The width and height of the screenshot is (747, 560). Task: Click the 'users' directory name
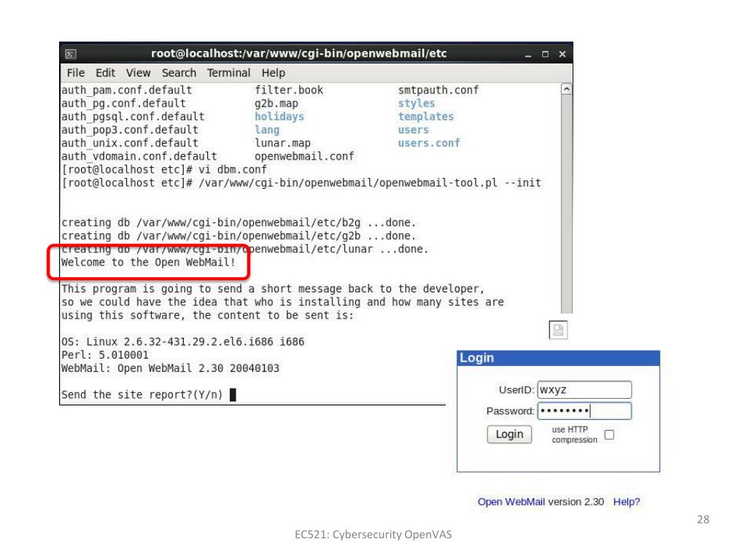coord(414,130)
